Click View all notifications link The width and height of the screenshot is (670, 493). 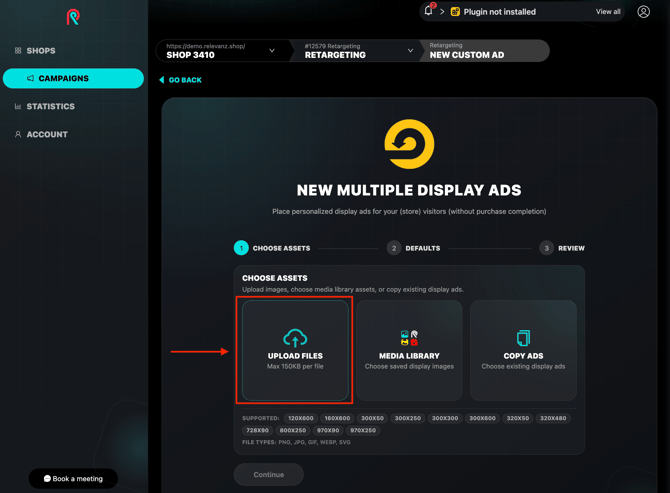pos(608,12)
